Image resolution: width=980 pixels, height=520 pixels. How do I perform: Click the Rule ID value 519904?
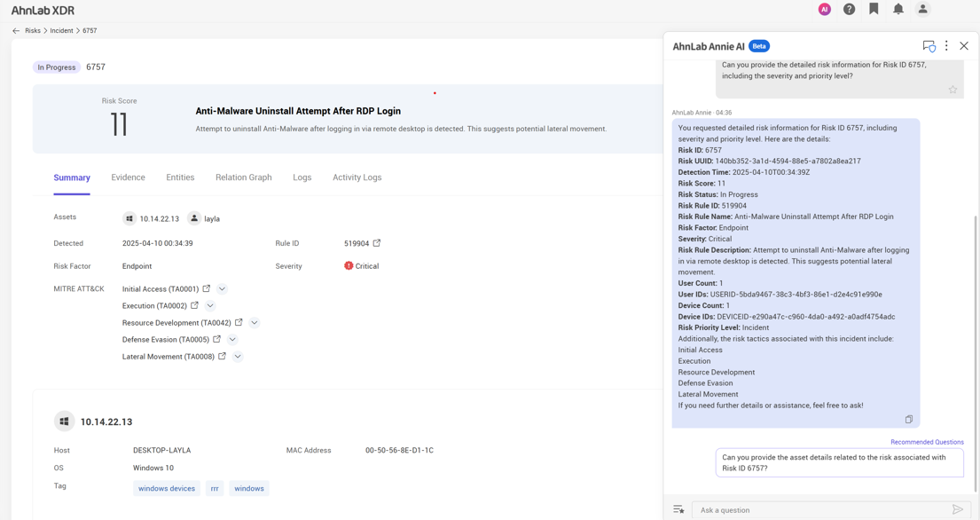(357, 243)
